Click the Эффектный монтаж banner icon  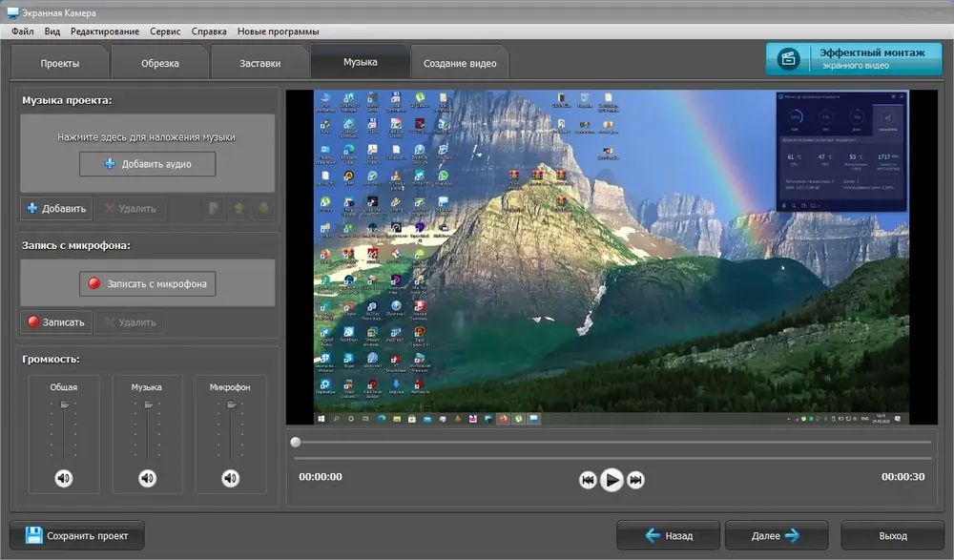789,59
